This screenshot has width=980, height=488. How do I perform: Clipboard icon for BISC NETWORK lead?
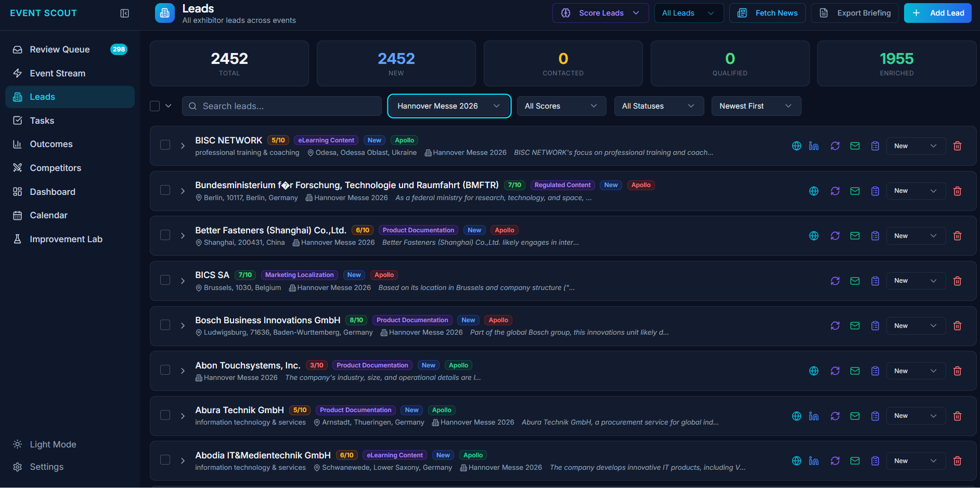coord(875,146)
